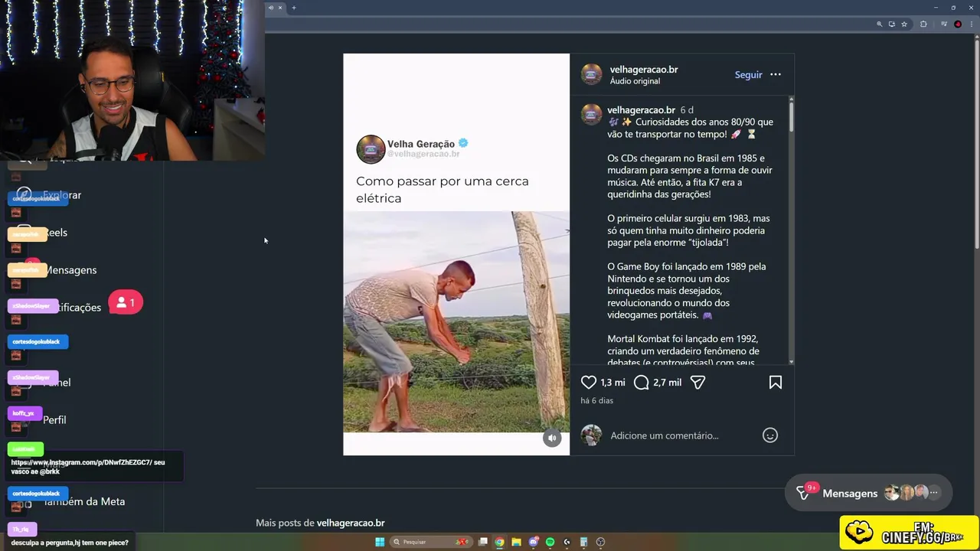Open Chrome's three-dot menu
This screenshot has height=551, width=980.
click(971, 24)
